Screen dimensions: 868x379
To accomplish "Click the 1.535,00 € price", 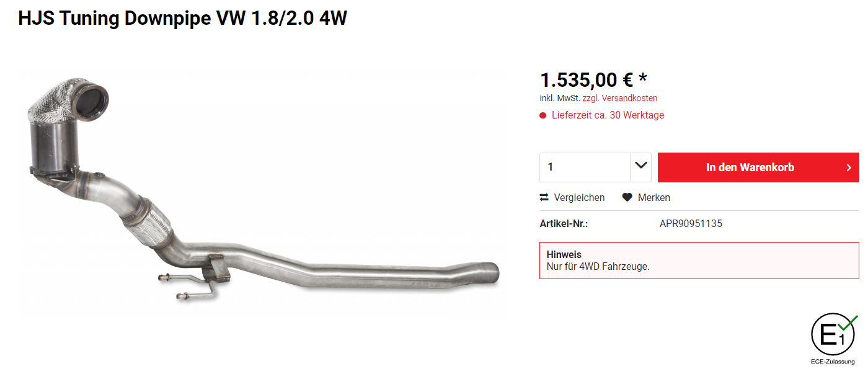I will [587, 79].
